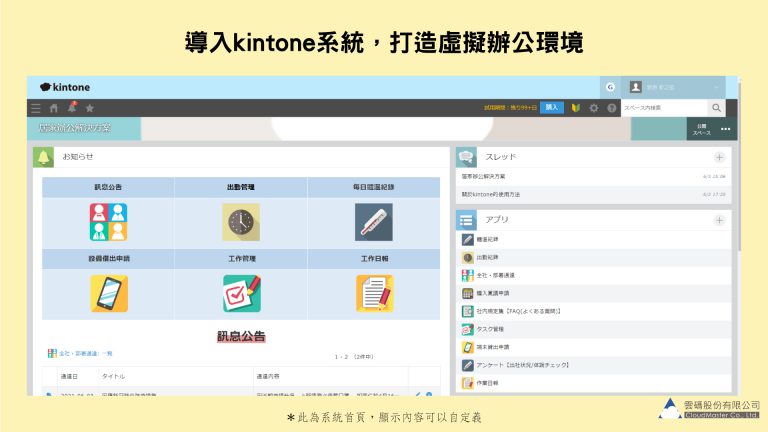This screenshot has width=768, height=432.
Task: Open the hamburger menu in the dark toolbar
Action: 36,108
